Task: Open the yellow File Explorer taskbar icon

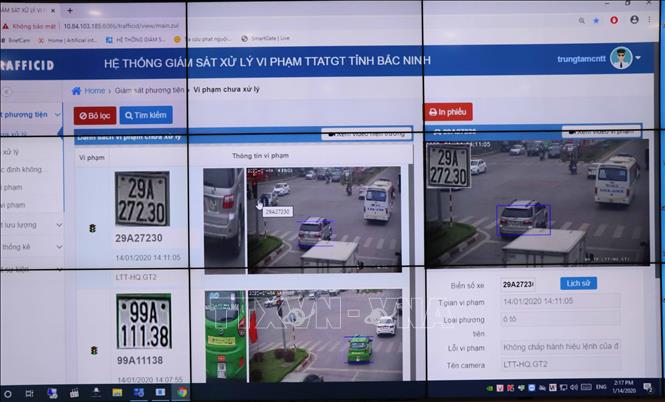Action: click(x=117, y=393)
